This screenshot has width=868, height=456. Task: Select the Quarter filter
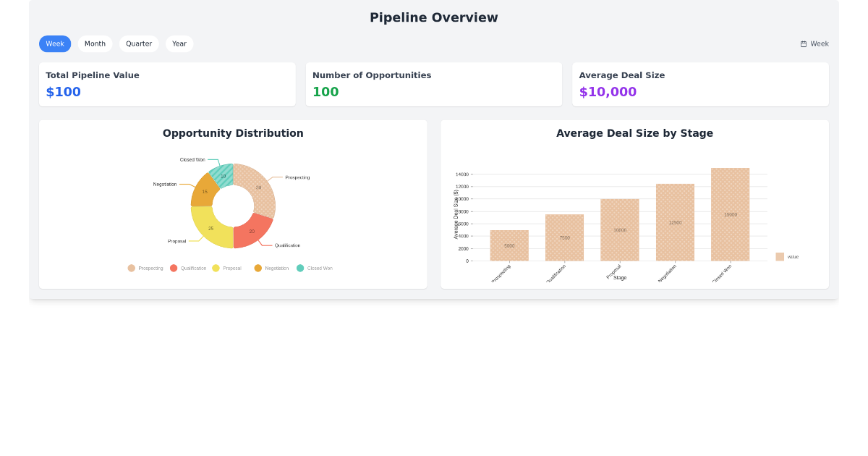coord(139,43)
